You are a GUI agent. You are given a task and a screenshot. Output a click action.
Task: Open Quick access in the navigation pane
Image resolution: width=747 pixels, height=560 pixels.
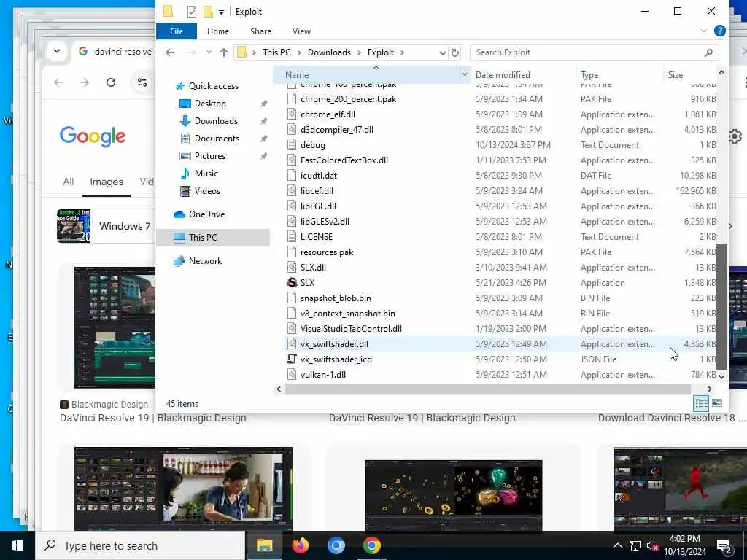tap(213, 86)
